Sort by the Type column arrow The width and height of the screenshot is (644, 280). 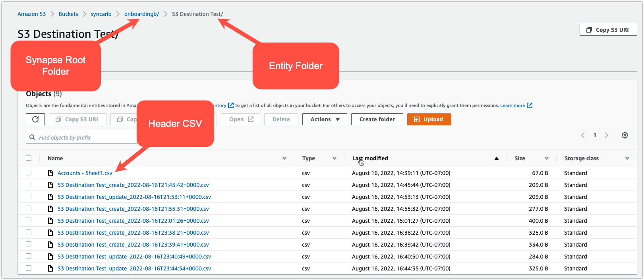coord(335,158)
